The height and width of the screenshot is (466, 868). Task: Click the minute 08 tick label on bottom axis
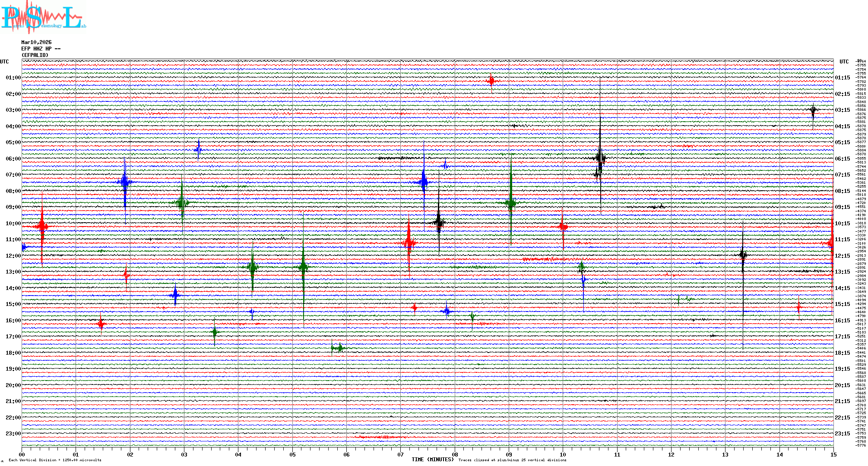455,455
